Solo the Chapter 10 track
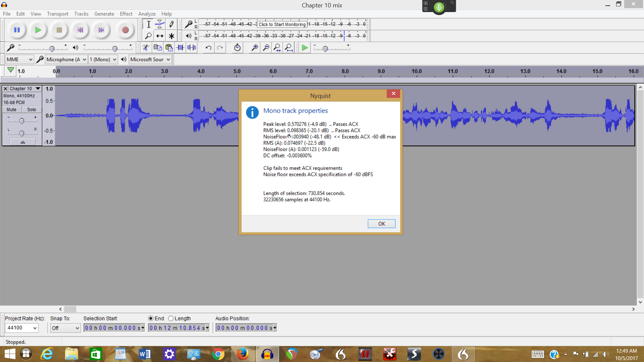Viewport: 644px width, 362px height. pyautogui.click(x=31, y=109)
